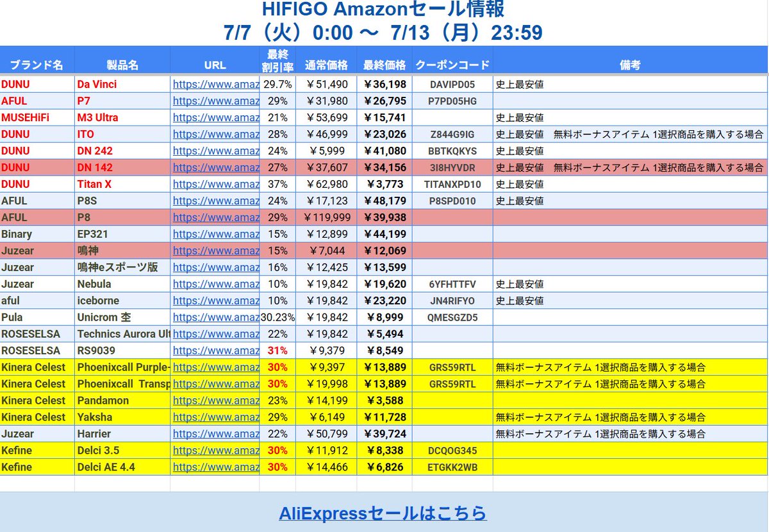Click the bonus item note in Harrier row

tap(600, 434)
